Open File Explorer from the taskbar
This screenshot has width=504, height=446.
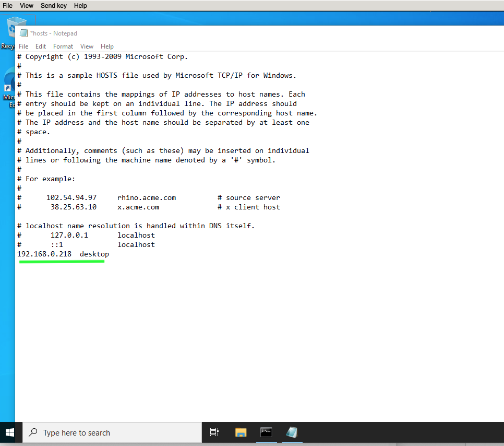point(241,432)
